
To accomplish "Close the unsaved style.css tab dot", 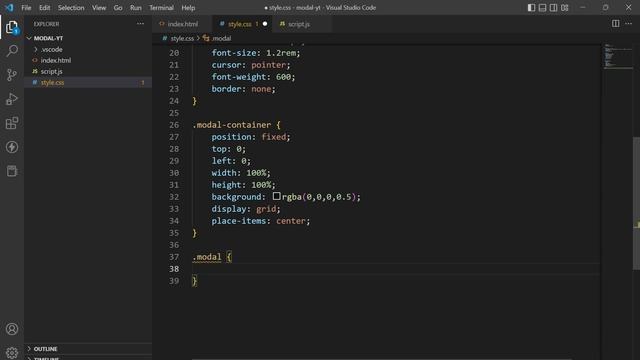I will 265,24.
